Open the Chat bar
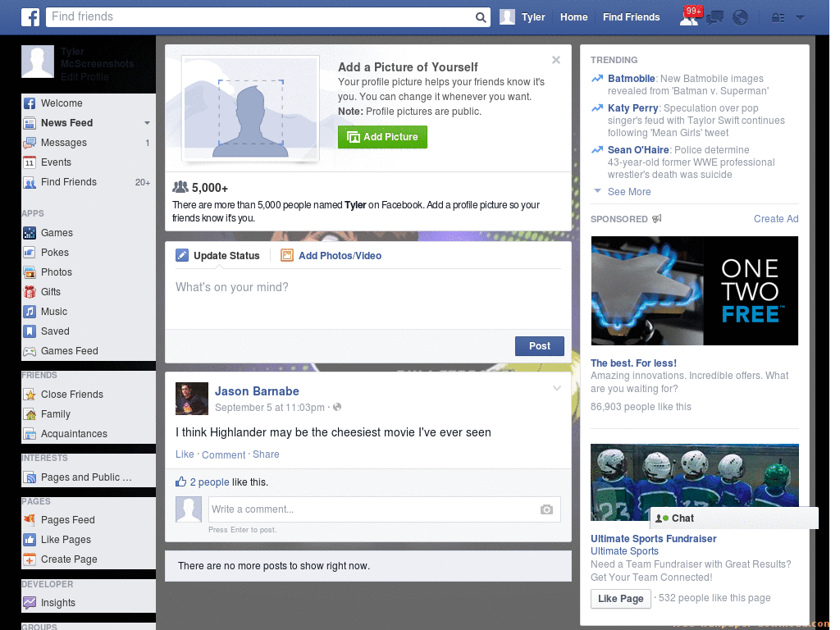Screen dimensions: 840x630 (734, 518)
